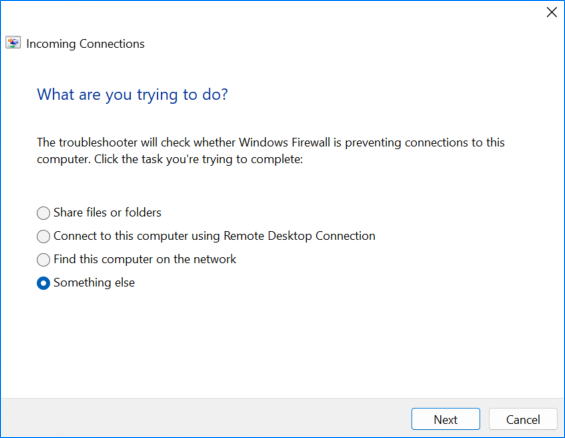
Task: Click the "Connect to this computer using Remote Desktop Connection" label
Action: pyautogui.click(x=214, y=236)
